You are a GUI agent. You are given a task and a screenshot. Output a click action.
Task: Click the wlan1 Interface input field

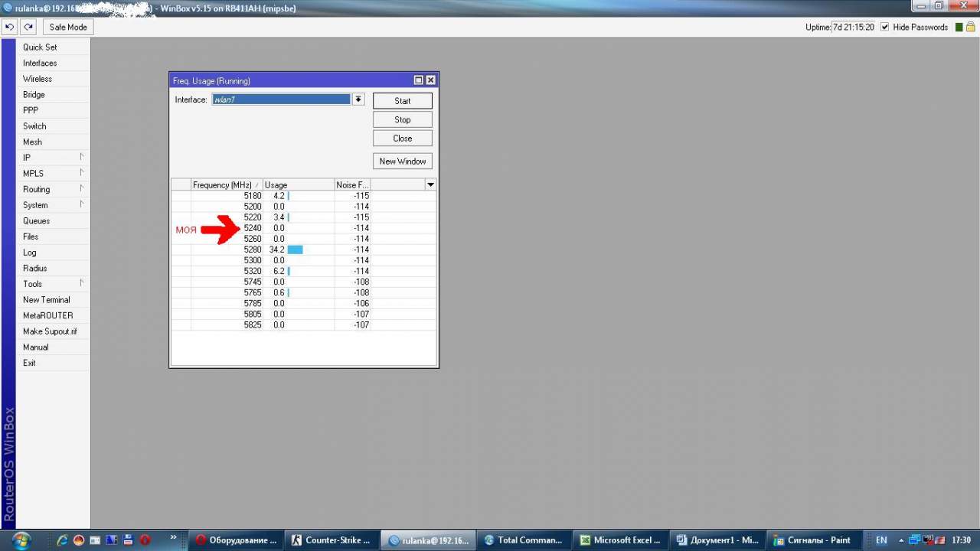coord(281,99)
